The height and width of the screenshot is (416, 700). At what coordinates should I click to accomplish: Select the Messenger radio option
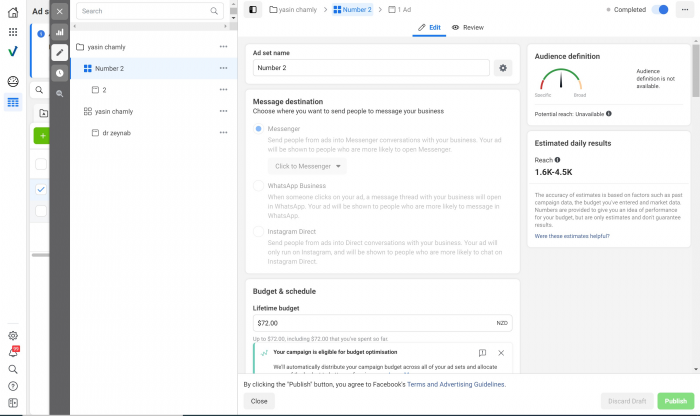click(259, 129)
